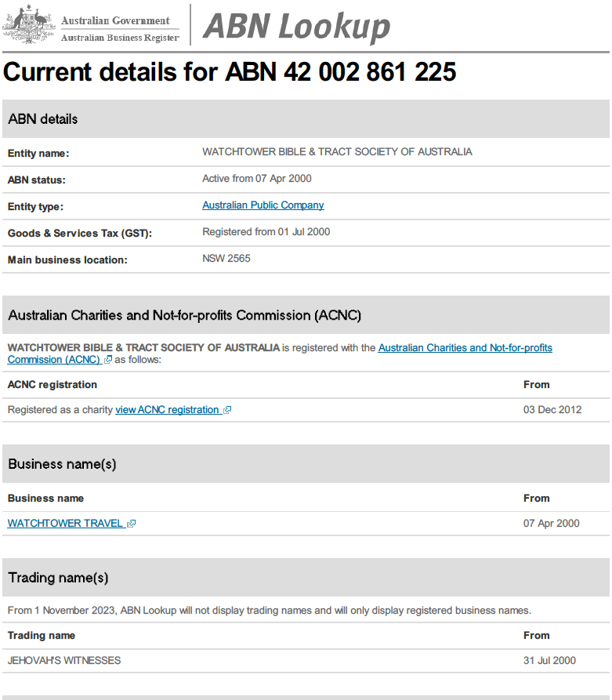Click the ABN details section heading
Viewport: 612px width, 700px height.
[43, 119]
